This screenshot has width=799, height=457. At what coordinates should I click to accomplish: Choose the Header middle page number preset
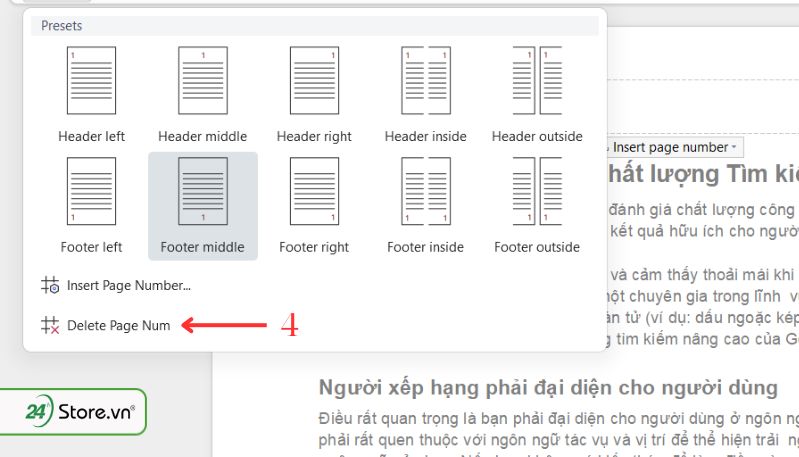[203, 80]
